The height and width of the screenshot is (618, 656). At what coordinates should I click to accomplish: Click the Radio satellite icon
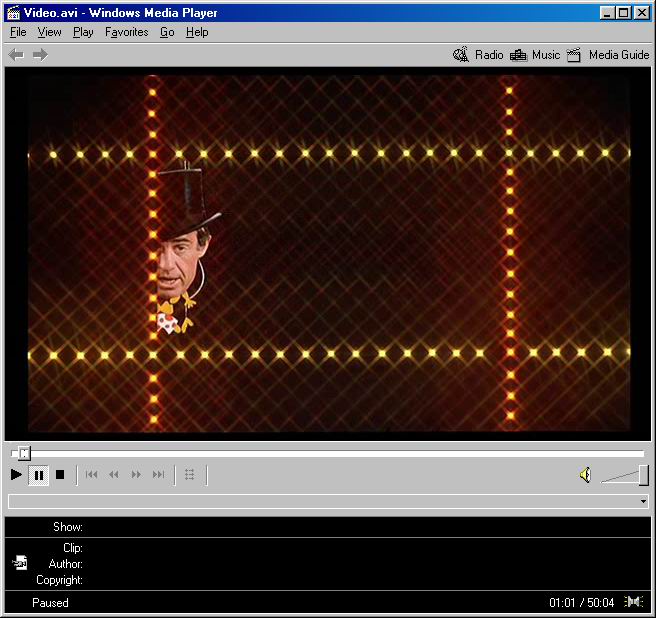(461, 55)
